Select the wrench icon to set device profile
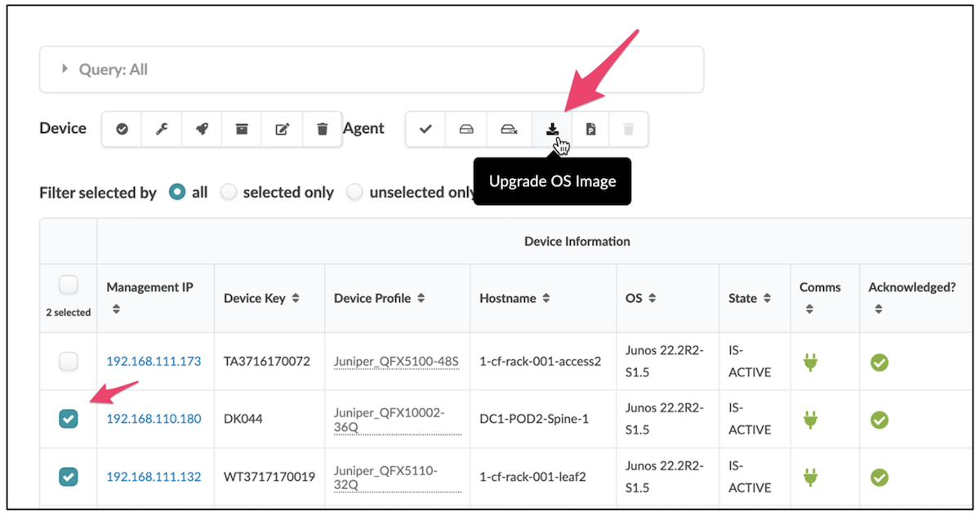 [161, 128]
